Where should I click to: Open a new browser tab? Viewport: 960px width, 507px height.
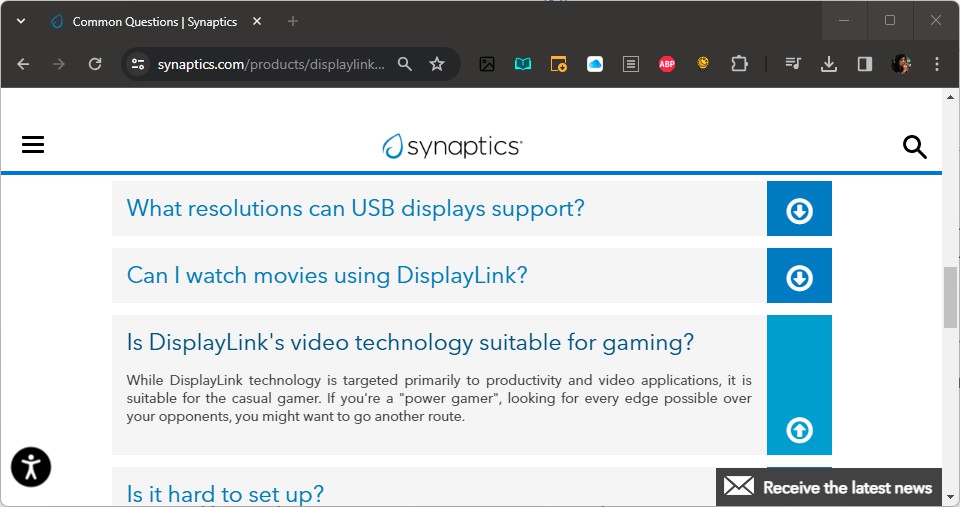tap(293, 21)
